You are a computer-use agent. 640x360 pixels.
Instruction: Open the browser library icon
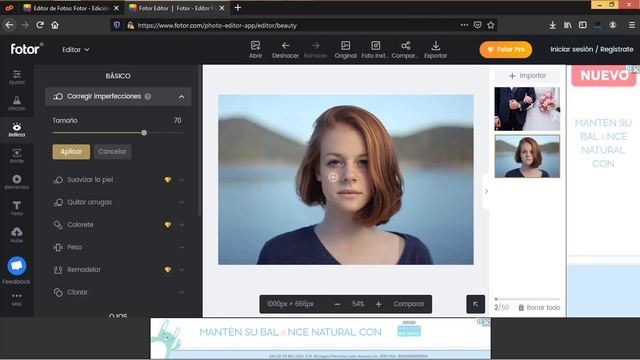pyautogui.click(x=567, y=25)
